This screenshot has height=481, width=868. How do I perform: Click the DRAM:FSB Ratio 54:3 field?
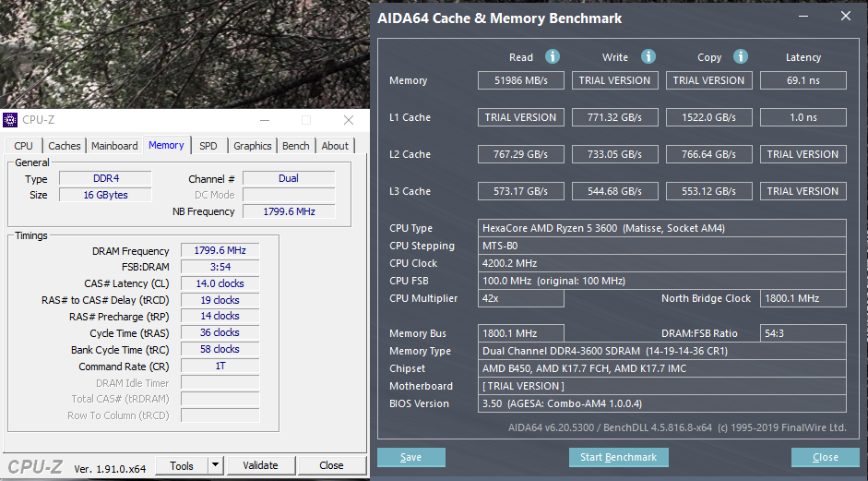[x=803, y=333]
